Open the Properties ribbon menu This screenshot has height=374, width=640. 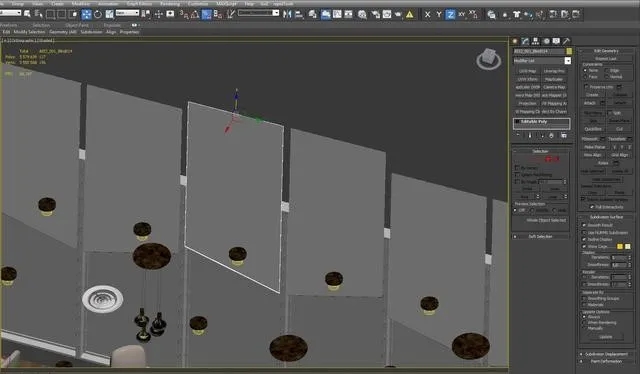point(129,32)
